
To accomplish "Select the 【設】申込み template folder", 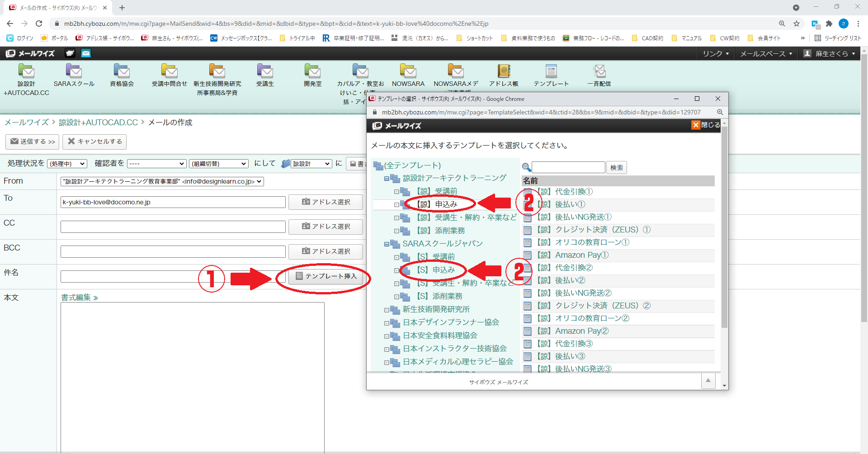I will coord(437,204).
